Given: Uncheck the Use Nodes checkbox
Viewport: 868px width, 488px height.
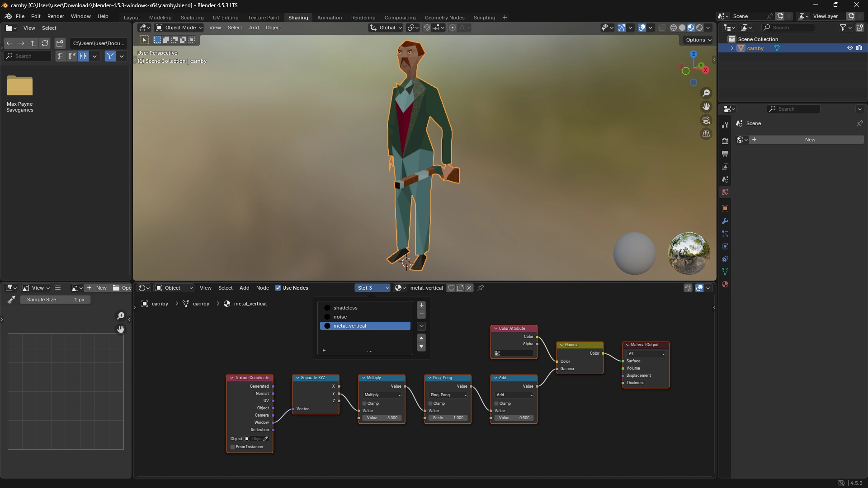Looking at the screenshot, I should pos(278,288).
